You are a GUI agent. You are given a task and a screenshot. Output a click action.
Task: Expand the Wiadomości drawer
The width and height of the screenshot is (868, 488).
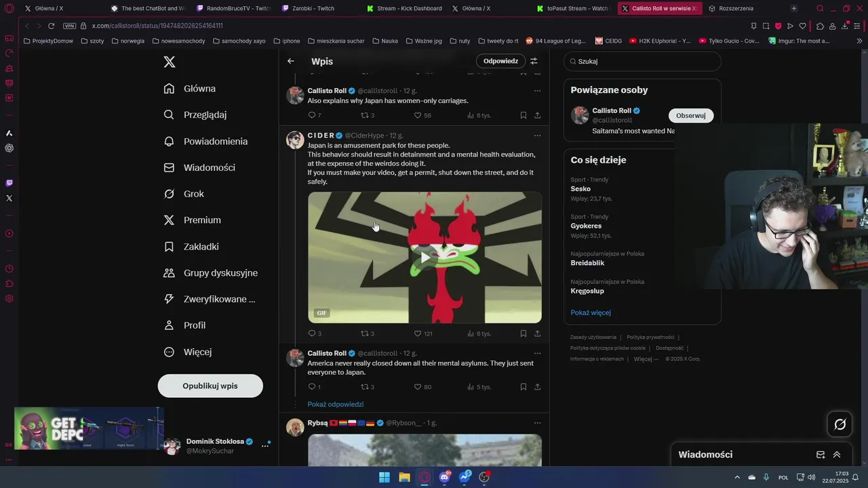tap(837, 455)
